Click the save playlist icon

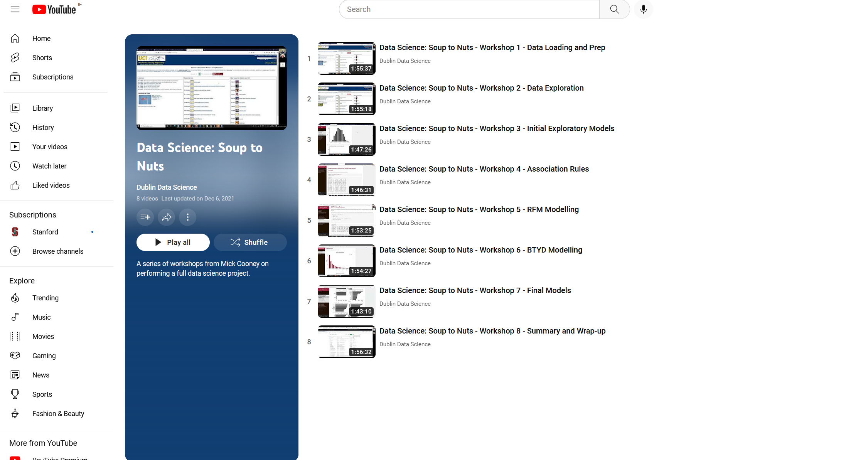click(x=145, y=217)
